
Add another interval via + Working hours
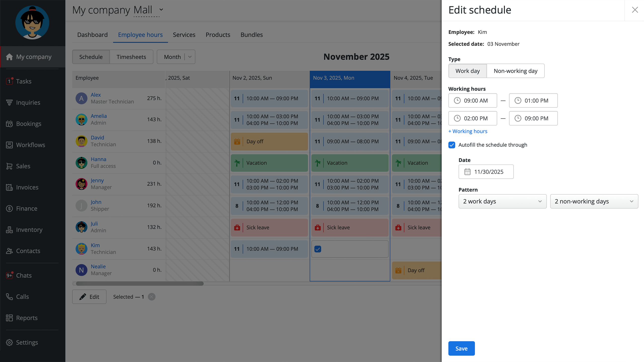pyautogui.click(x=468, y=131)
